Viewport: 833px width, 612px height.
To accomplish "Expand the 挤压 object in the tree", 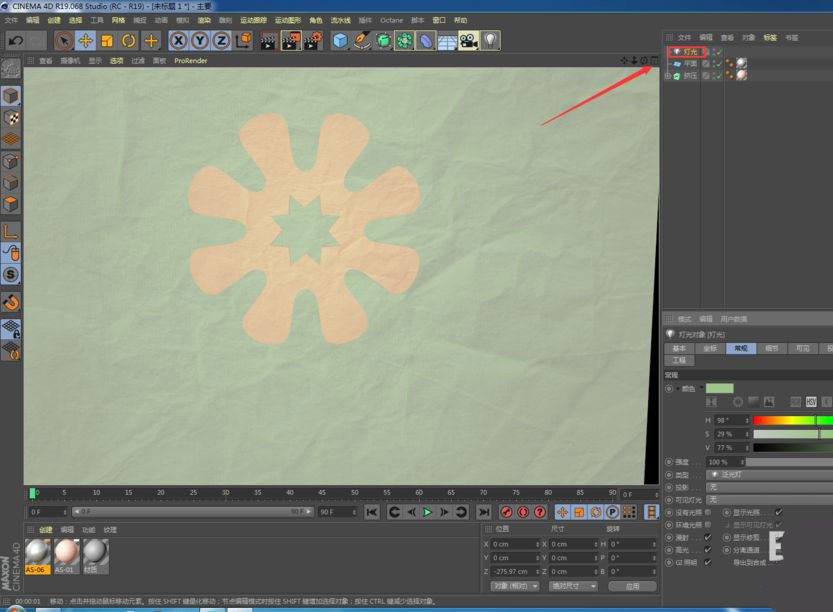I will 668,76.
